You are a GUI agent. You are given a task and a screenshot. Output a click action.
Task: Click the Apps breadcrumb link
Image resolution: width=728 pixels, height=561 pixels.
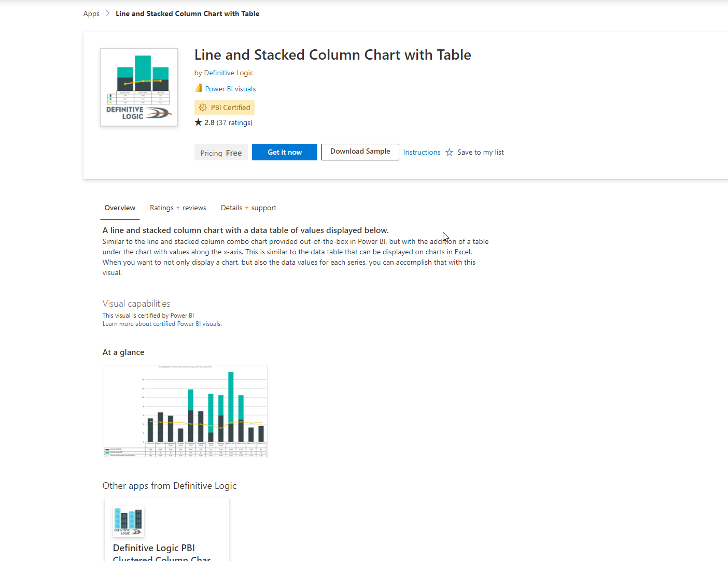pos(91,13)
